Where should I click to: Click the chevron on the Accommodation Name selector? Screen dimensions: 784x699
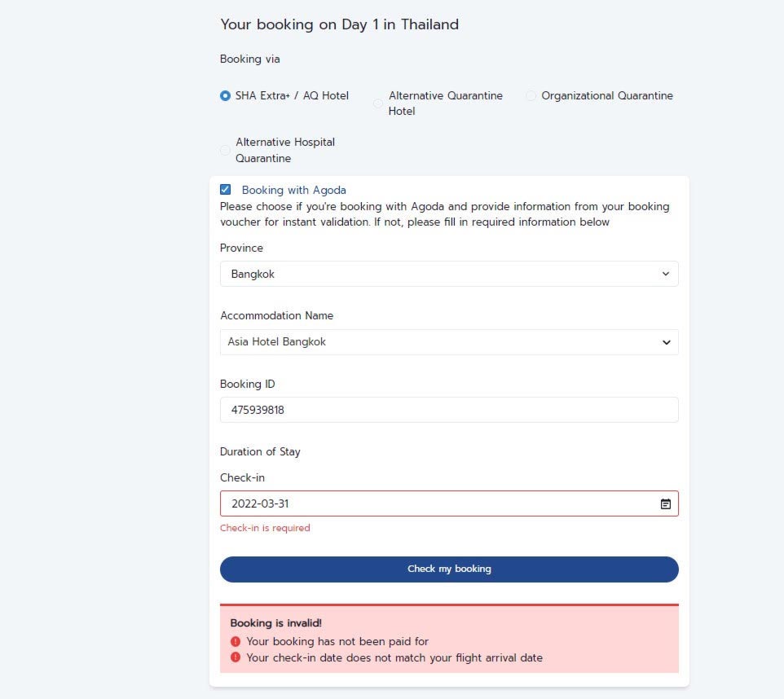tap(666, 342)
